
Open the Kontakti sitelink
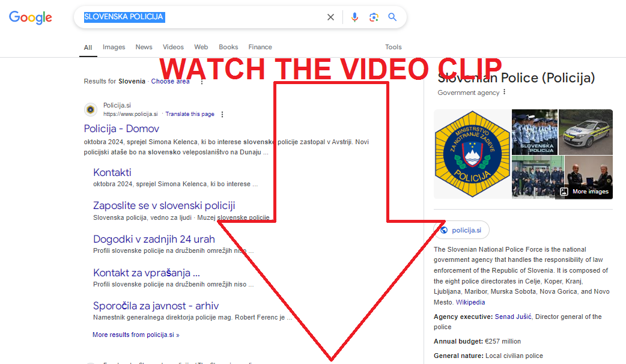pyautogui.click(x=112, y=172)
